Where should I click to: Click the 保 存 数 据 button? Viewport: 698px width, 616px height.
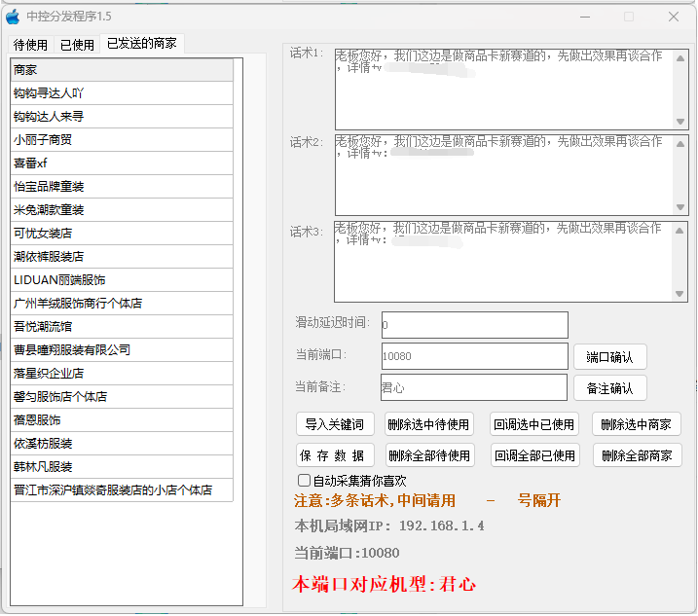334,455
